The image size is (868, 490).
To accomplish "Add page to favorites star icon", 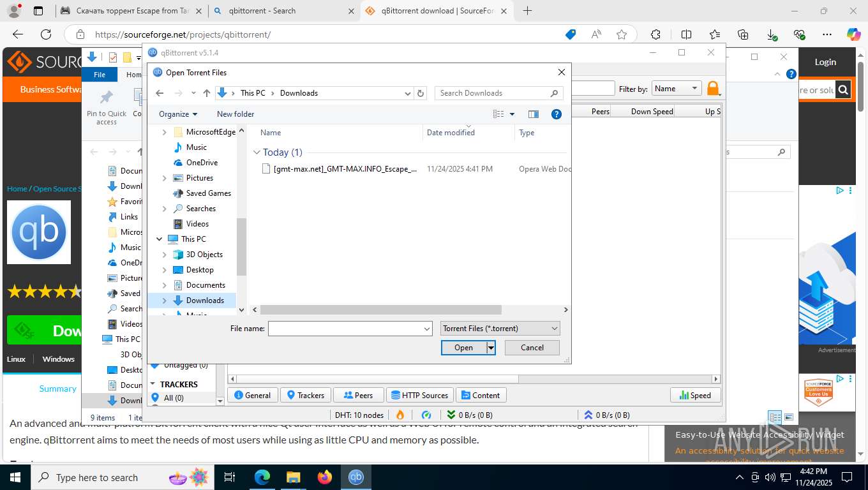I will pos(622,34).
